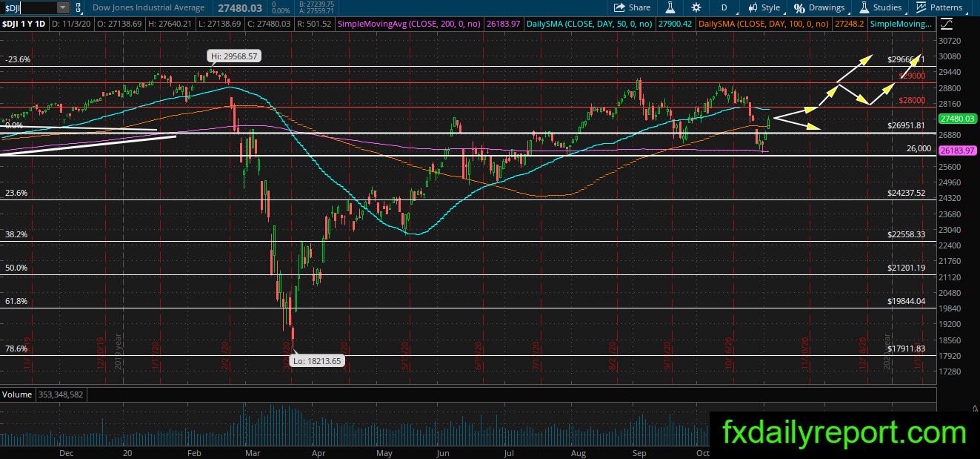Image resolution: width=980 pixels, height=459 pixels.
Task: Click the green 27480.03 price axis tag
Action: pos(957,119)
